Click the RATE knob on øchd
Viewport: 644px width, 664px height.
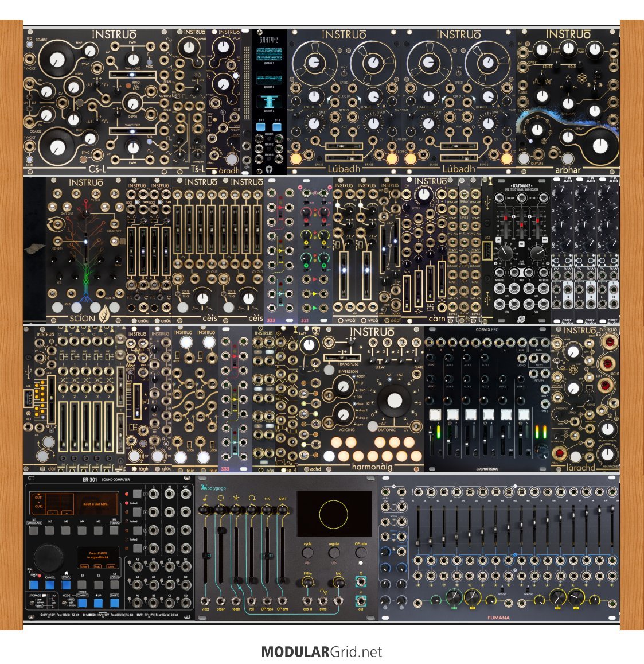pos(309,344)
